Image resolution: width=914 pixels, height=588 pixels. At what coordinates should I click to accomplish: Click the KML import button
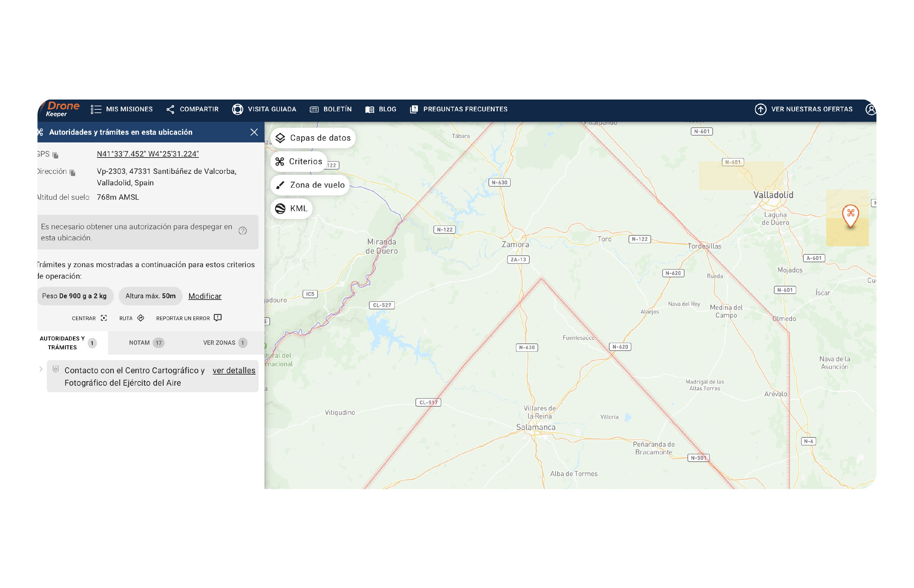pos(291,209)
